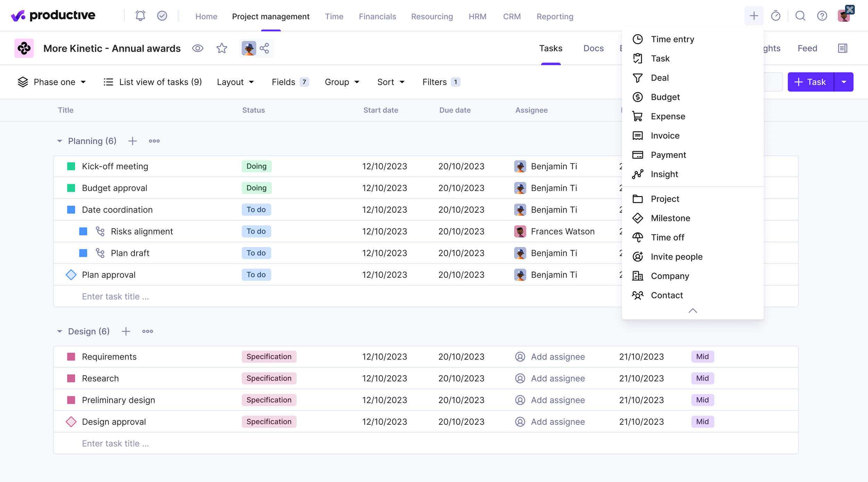868x482 pixels.
Task: Switch to the Docs tab
Action: pos(593,48)
